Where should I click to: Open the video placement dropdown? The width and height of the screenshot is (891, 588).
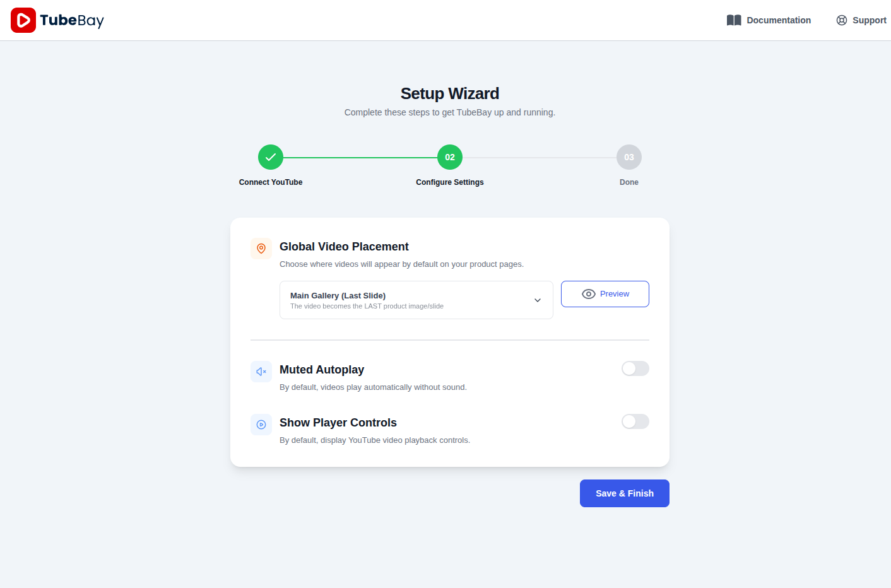pyautogui.click(x=416, y=300)
